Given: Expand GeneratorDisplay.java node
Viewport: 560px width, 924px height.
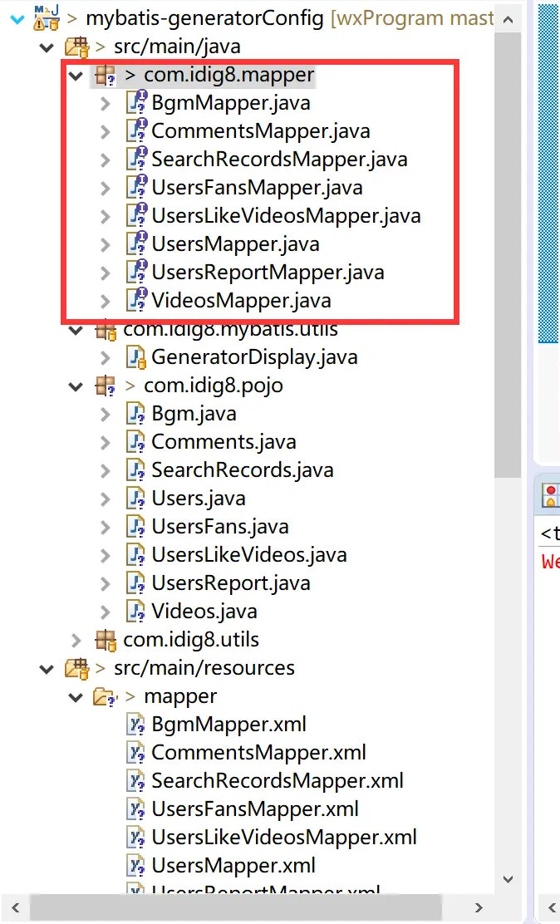Looking at the screenshot, I should tap(106, 358).
